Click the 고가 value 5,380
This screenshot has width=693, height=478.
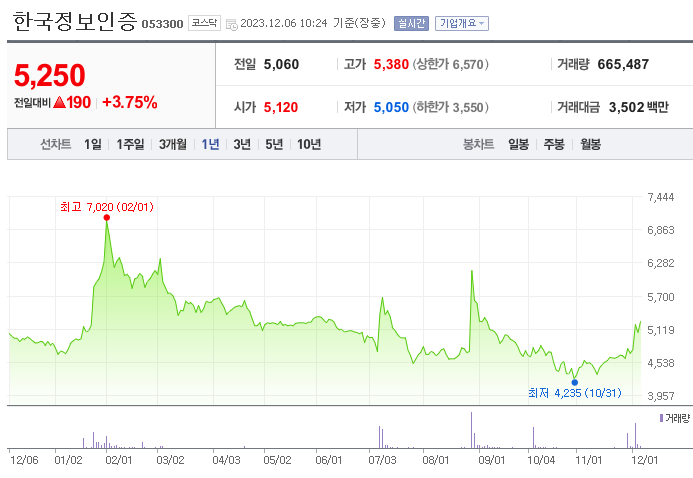coord(391,64)
